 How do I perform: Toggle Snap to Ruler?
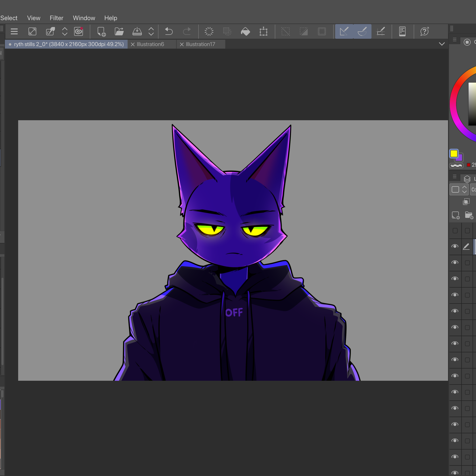point(344,32)
